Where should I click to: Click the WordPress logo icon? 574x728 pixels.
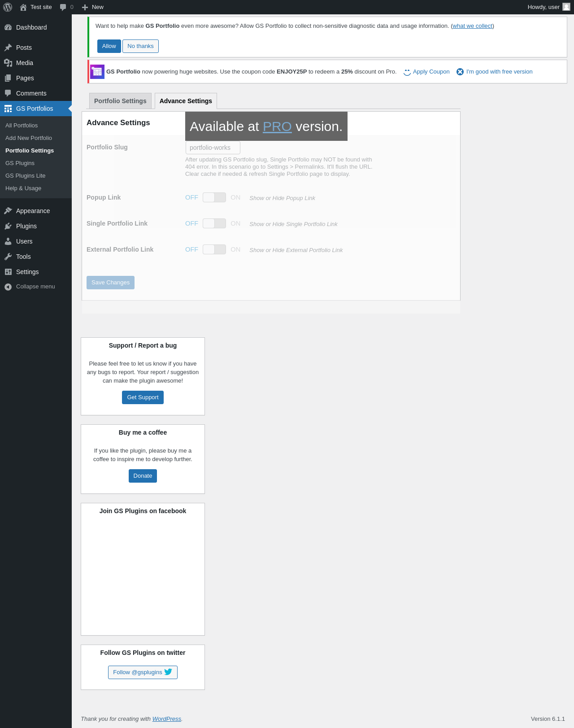[x=8, y=7]
